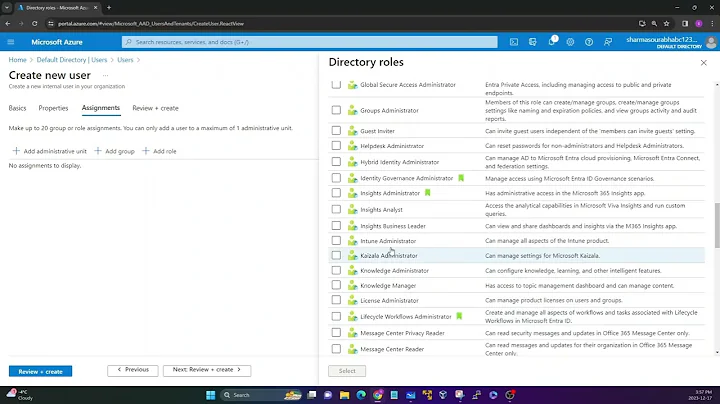
Task: Click the Select button in roles pane
Action: [347, 371]
